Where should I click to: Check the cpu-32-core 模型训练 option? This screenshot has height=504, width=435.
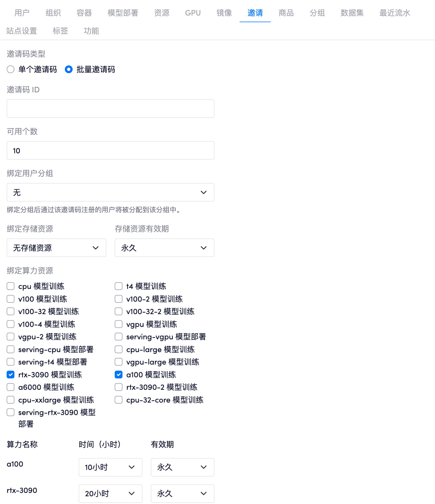click(x=119, y=400)
